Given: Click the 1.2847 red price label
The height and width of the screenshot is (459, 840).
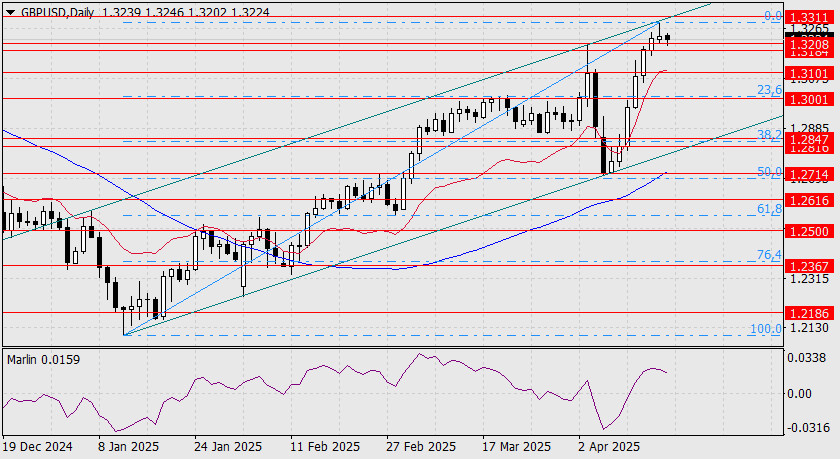Looking at the screenshot, I should (x=809, y=139).
